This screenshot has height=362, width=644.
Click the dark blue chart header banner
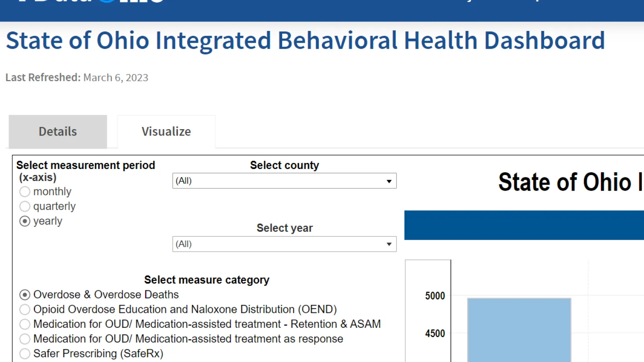[524, 225]
